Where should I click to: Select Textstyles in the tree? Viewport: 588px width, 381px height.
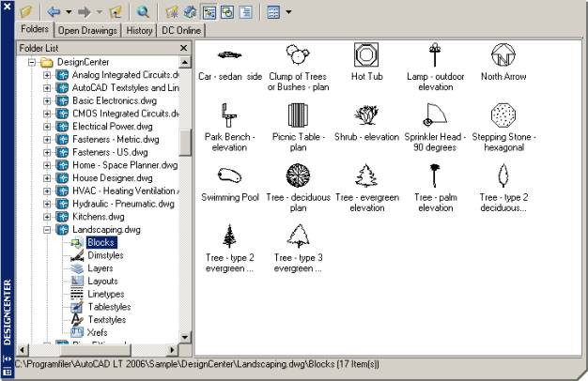(x=107, y=320)
